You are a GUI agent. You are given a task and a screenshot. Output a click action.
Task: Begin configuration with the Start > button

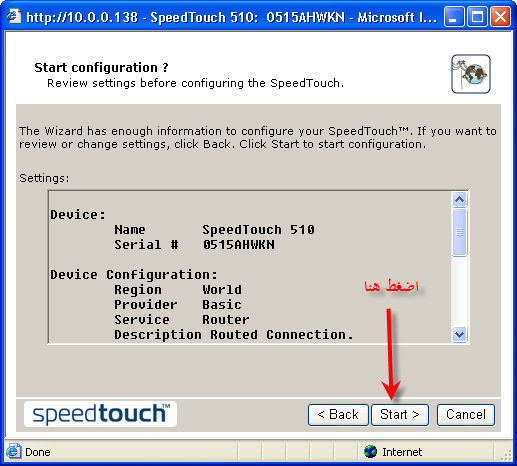point(400,415)
